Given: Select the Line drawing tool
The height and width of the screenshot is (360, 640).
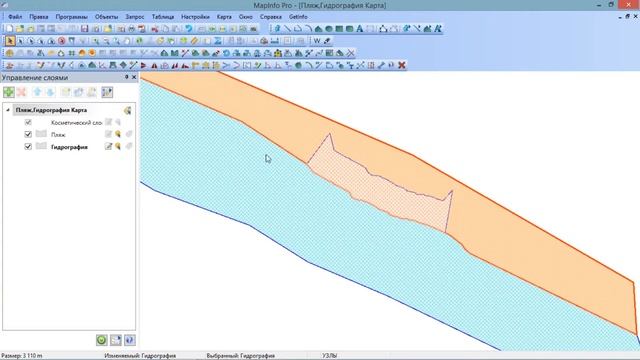Looking at the screenshot, I should [x=287, y=29].
